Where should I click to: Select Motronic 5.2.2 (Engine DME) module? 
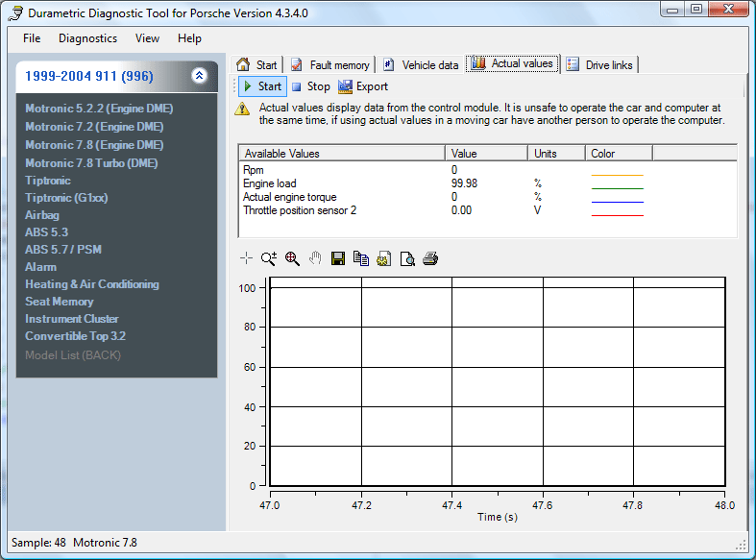99,109
